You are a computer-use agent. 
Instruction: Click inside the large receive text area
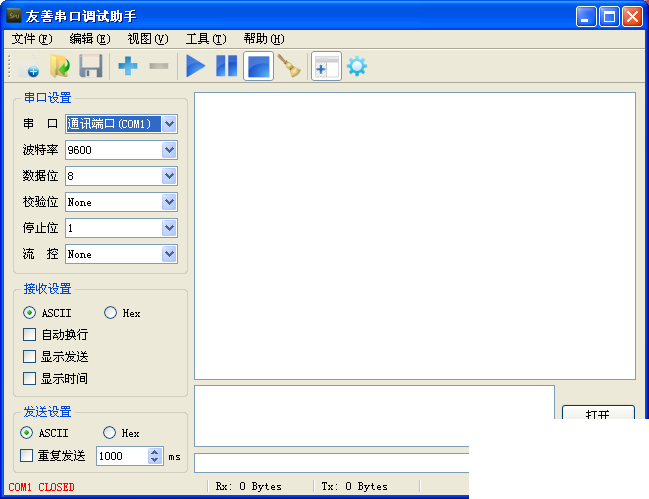415,236
